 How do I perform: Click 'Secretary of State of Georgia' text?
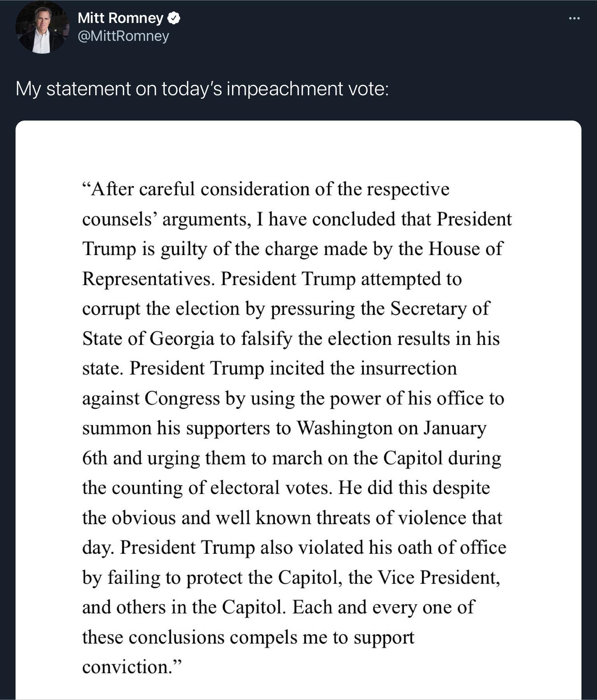tap(439, 309)
